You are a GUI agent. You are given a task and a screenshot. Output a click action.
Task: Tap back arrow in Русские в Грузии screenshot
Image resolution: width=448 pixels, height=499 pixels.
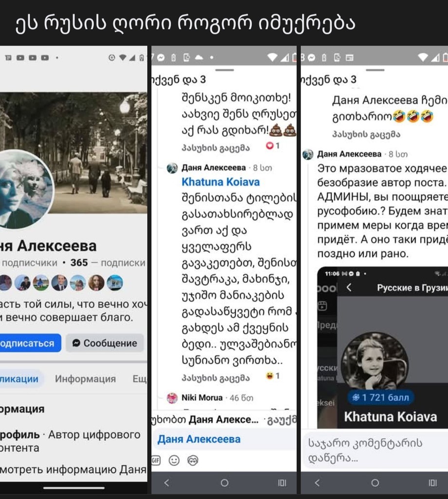[349, 288]
